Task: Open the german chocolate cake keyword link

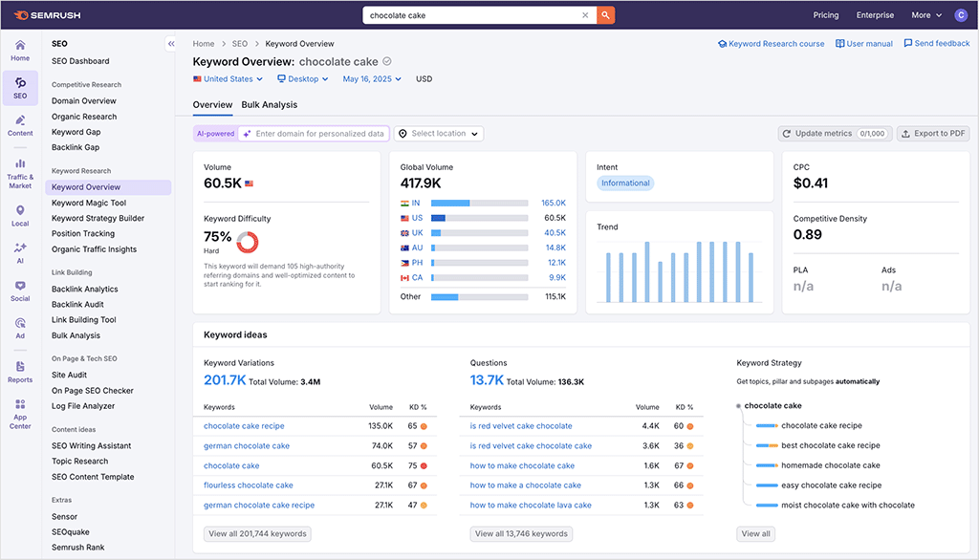Action: tap(247, 445)
